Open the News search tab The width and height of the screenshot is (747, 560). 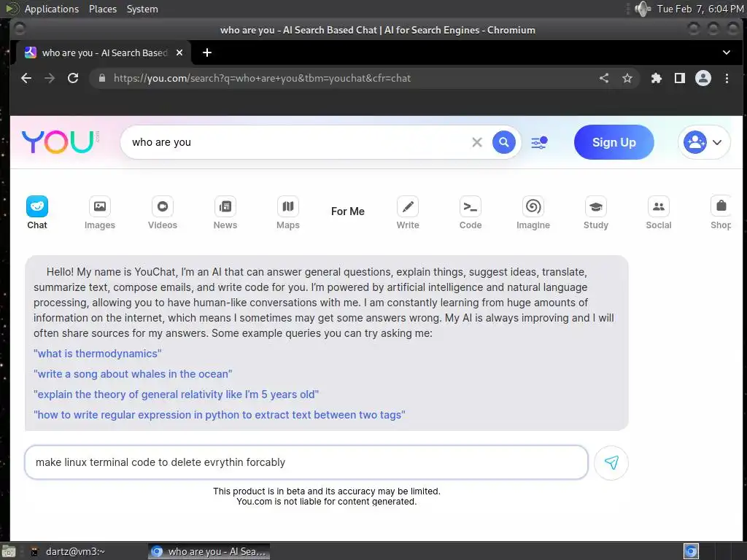[225, 213]
